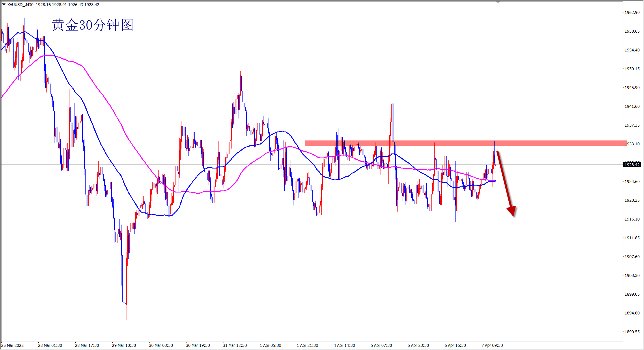The width and height of the screenshot is (644, 350).
Task: Click the 25 Mar 2022 date label
Action: 13,345
